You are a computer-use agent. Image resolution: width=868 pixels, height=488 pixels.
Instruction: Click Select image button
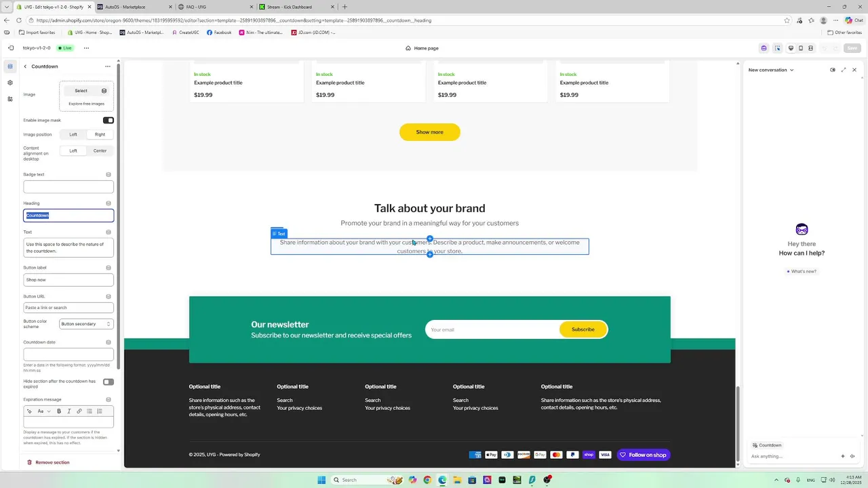tap(81, 91)
